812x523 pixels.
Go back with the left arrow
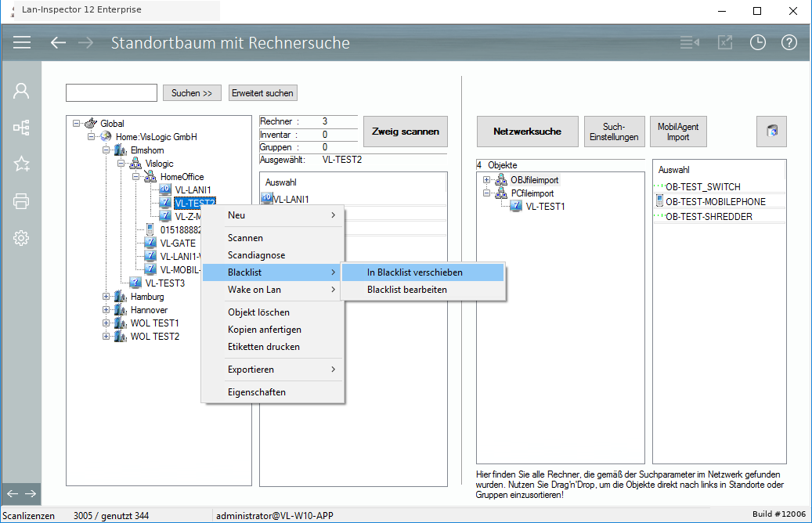click(58, 42)
